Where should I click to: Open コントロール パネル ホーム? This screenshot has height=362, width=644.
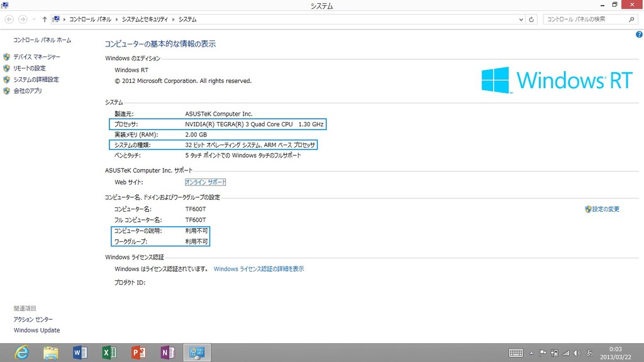click(42, 40)
